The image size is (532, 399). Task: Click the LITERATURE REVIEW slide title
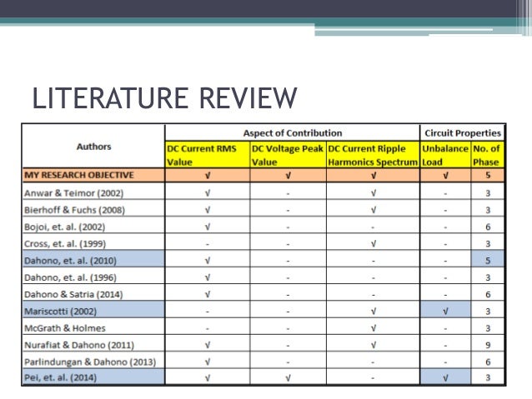coord(164,98)
